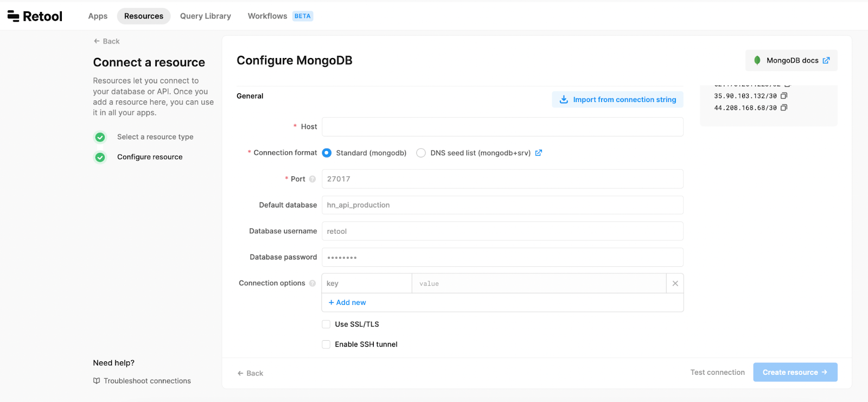Click the Configure resource step checkmark
This screenshot has width=868, height=402.
point(100,157)
